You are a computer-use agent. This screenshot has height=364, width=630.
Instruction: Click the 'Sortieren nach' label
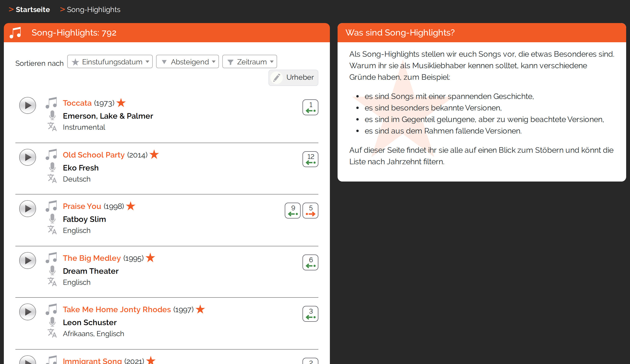[39, 63]
